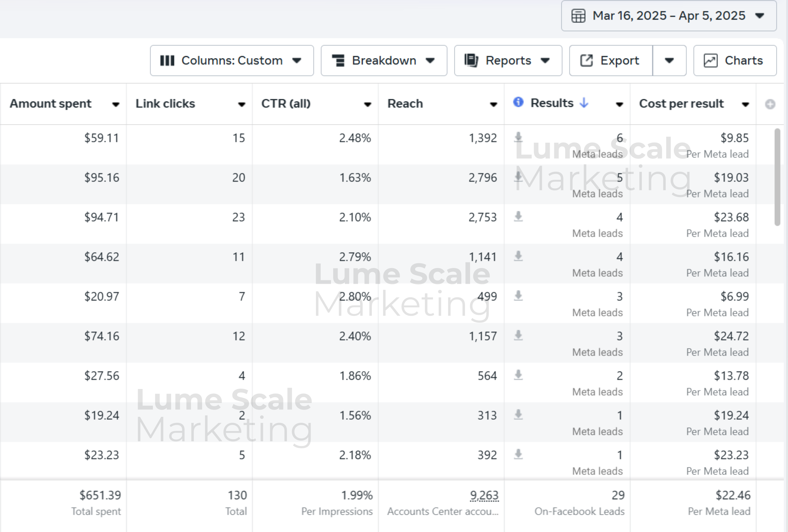The height and width of the screenshot is (532, 788).
Task: Click the Results sort arrow
Action: [x=584, y=103]
